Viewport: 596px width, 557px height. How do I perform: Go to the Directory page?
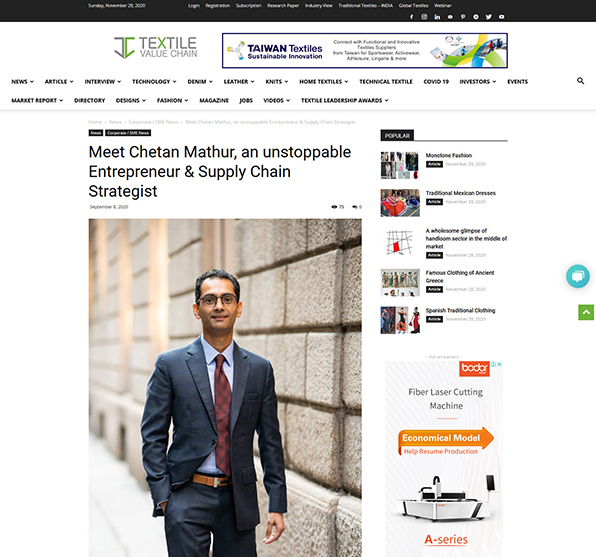89,100
